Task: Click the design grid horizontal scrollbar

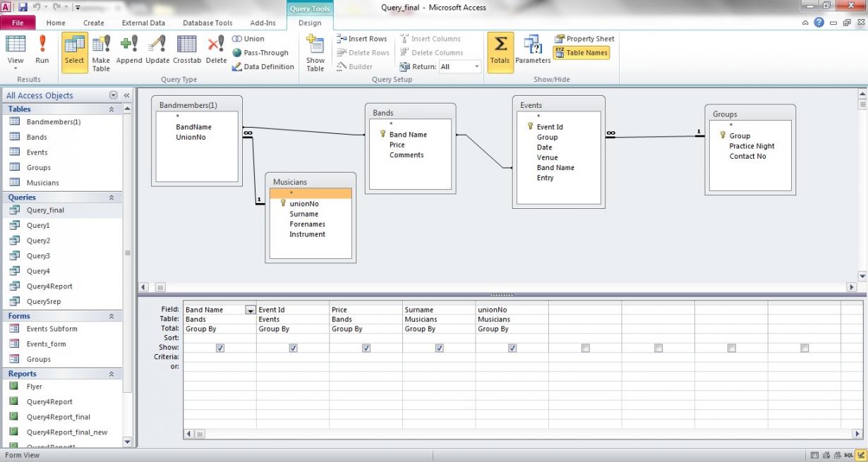Action: [522, 434]
